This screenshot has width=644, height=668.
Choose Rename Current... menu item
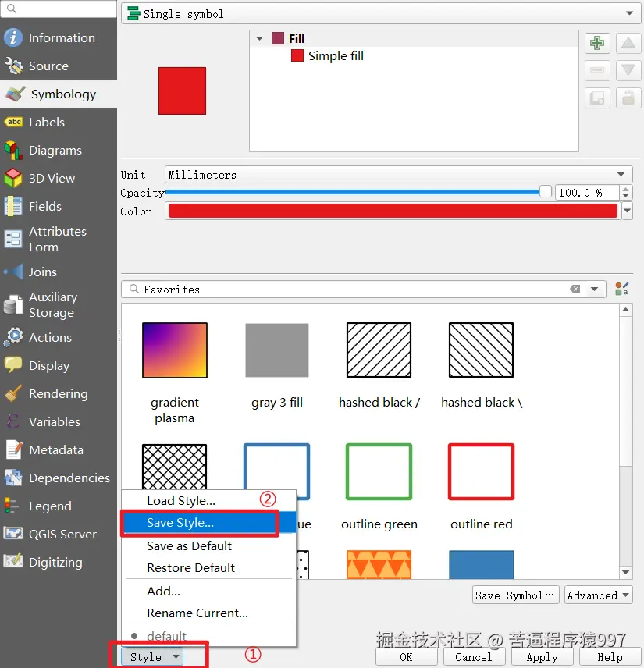click(208, 613)
